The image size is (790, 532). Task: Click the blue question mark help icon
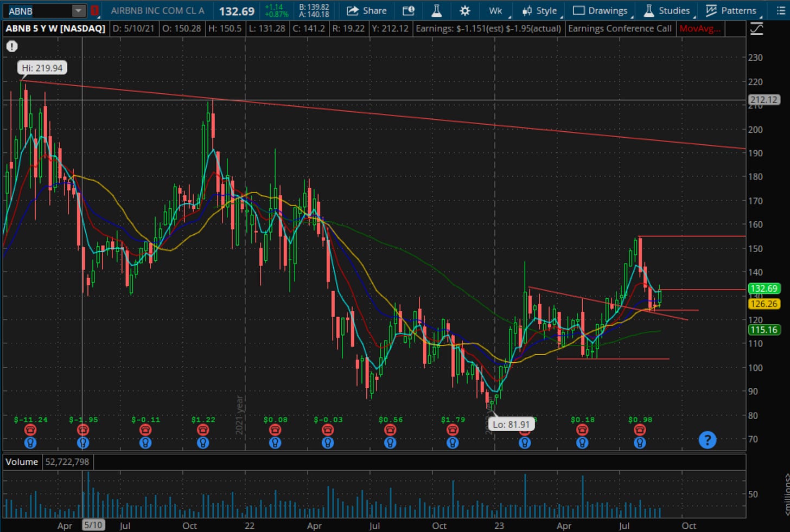coord(708,440)
